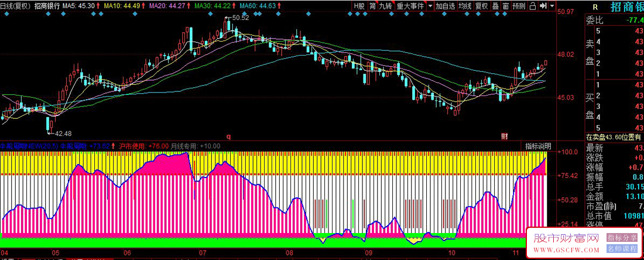This screenshot has width=644, height=260.
Task: Click the 预测 forecast button
Action: click(519, 6)
